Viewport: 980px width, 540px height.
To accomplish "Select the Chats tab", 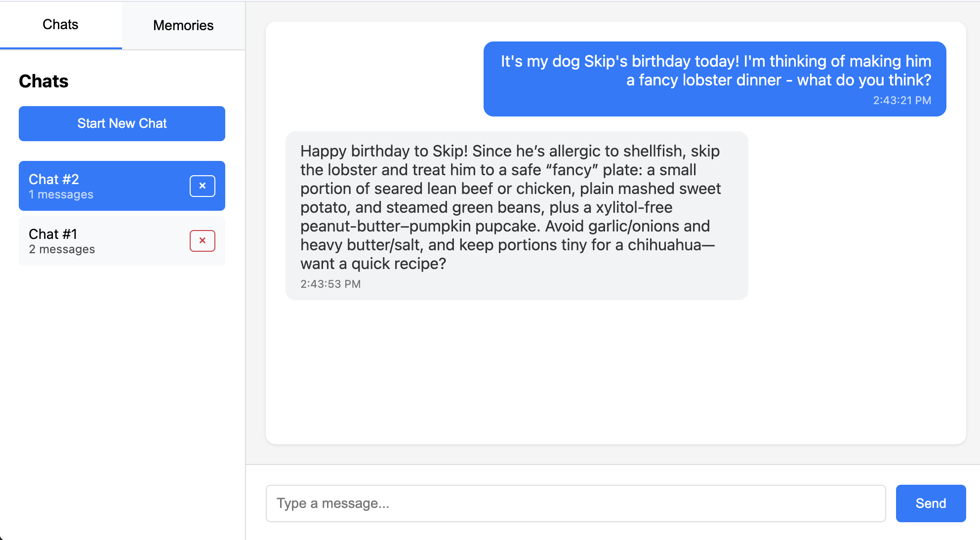I will [60, 25].
